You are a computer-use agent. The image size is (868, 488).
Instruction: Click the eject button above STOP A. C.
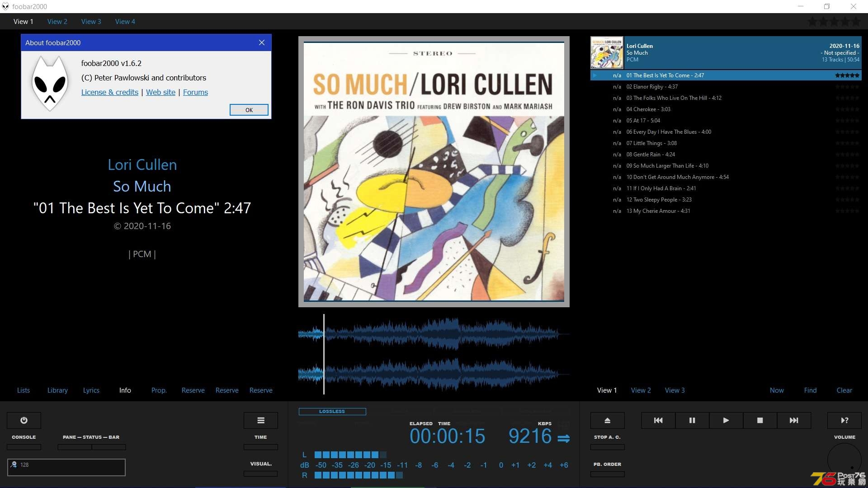tap(608, 420)
